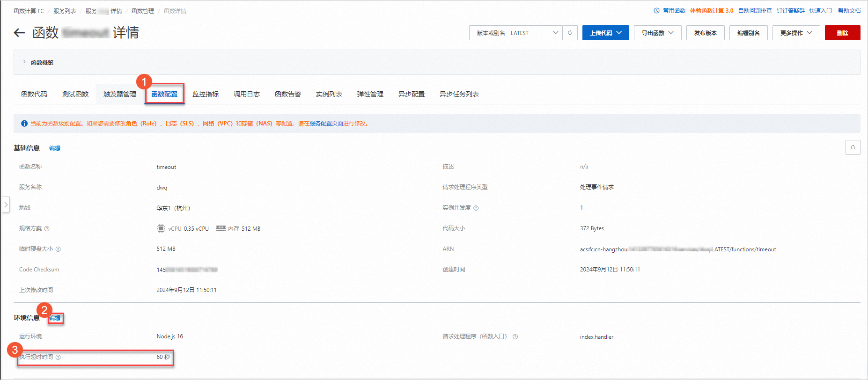Open the 实例列表 tab

[329, 94]
